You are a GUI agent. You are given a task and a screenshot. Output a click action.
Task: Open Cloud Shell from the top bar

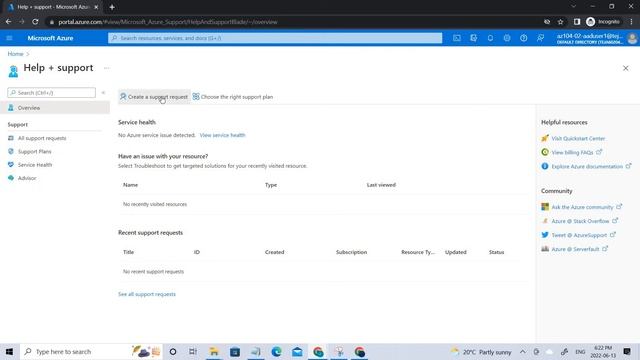point(457,38)
